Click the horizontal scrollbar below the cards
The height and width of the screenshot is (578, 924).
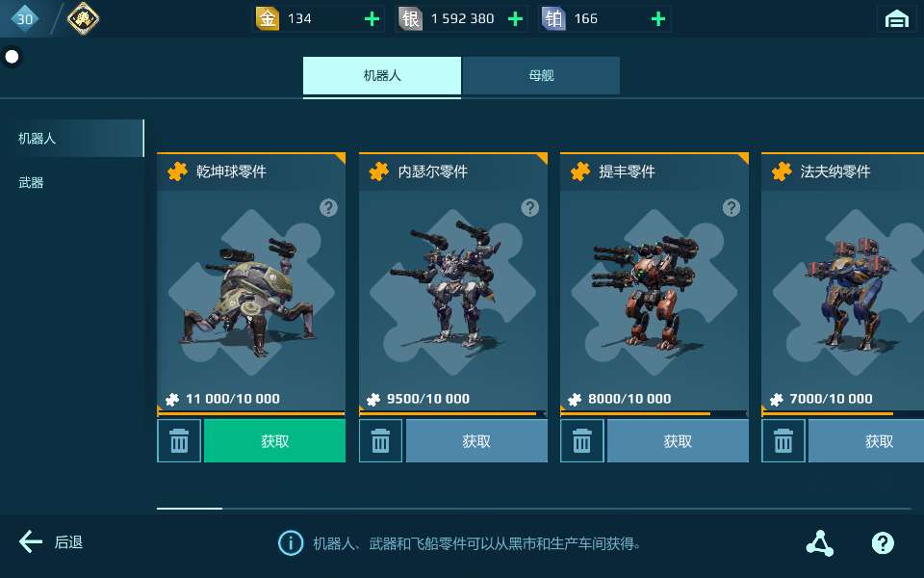pyautogui.click(x=534, y=508)
